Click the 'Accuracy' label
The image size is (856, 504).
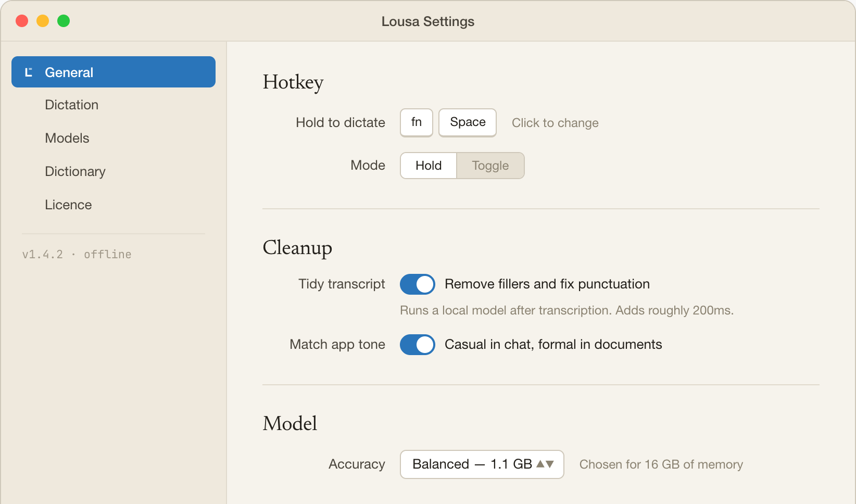tap(357, 464)
